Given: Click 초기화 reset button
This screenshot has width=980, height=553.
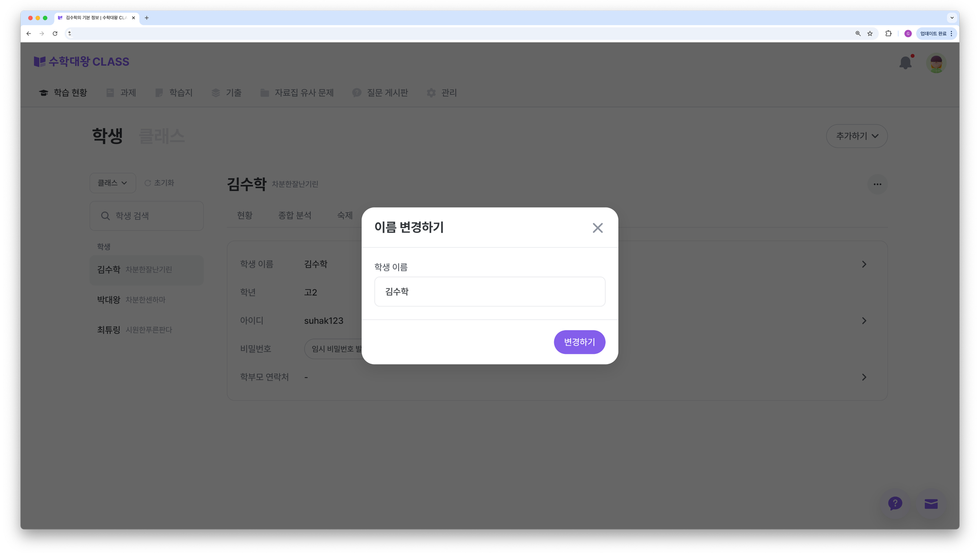Looking at the screenshot, I should pos(159,183).
